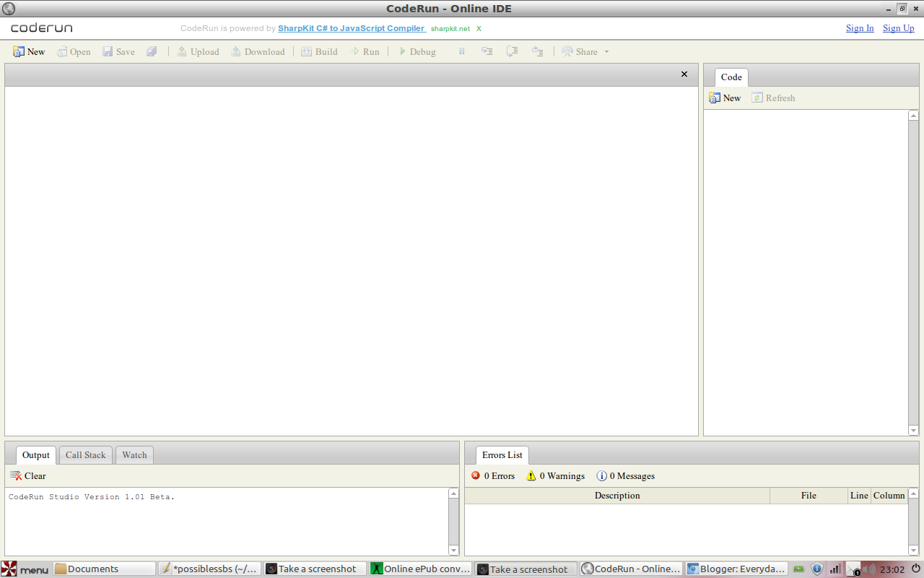Switch to Online ePub converter taskbar item
This screenshot has width=924, height=578.
421,569
